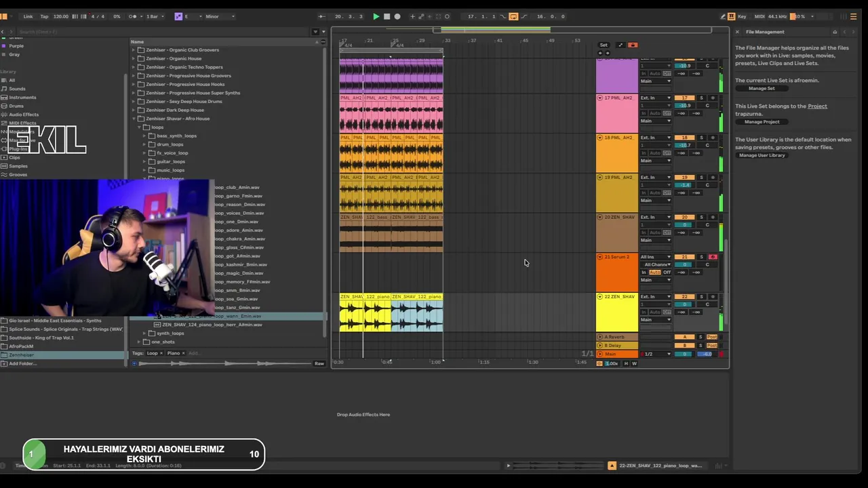Fold track 21 Serum 2 with its arrow
This screenshot has height=488, width=868.
coord(600,258)
